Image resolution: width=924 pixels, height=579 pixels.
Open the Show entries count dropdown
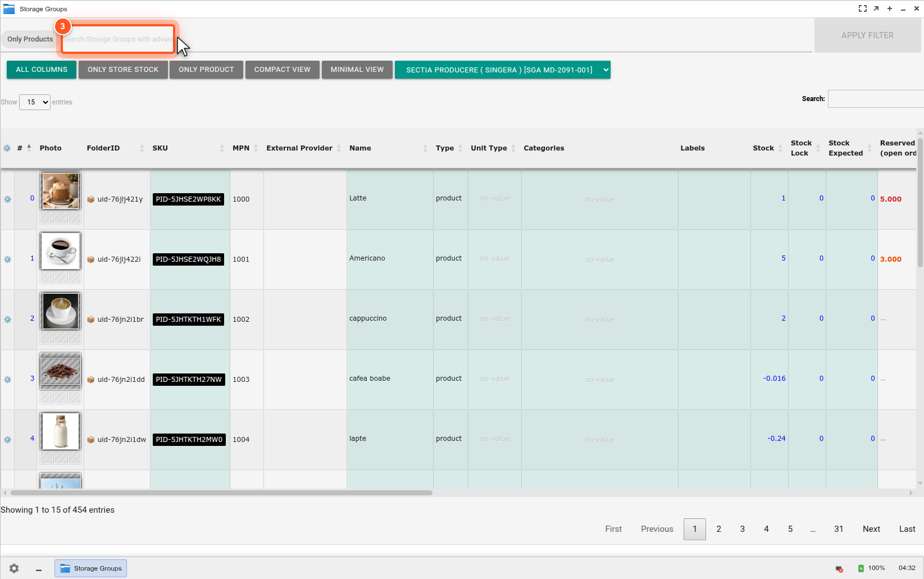pos(35,102)
